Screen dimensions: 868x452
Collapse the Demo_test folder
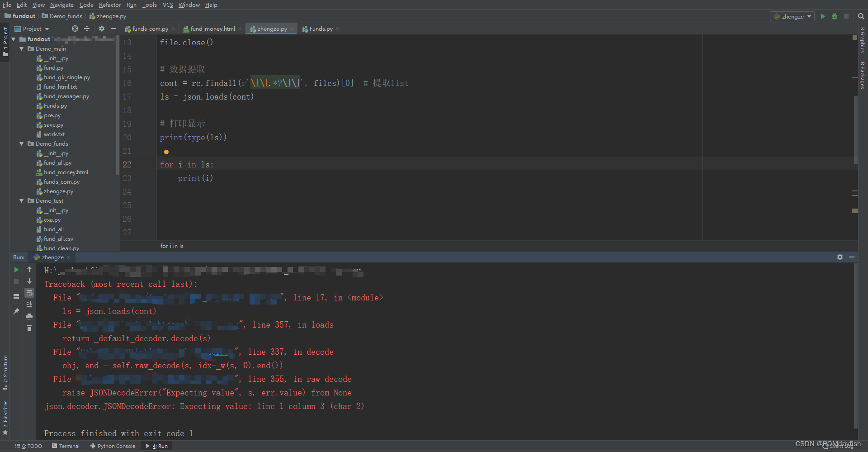21,201
